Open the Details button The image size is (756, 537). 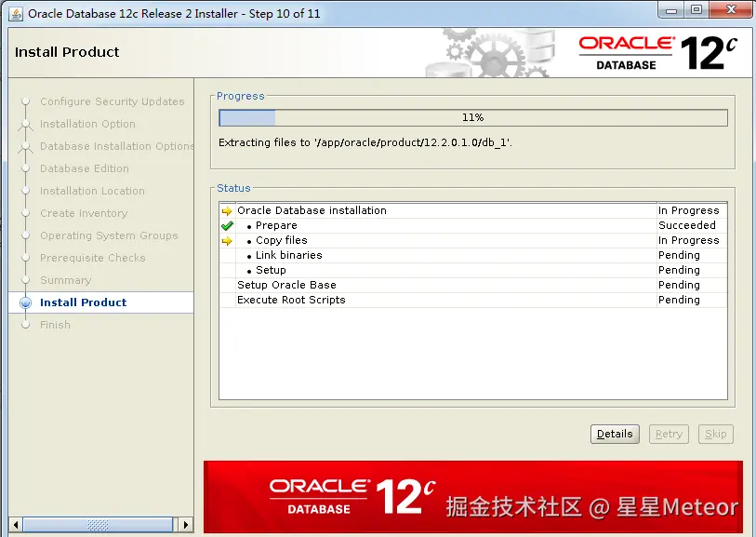click(x=615, y=434)
